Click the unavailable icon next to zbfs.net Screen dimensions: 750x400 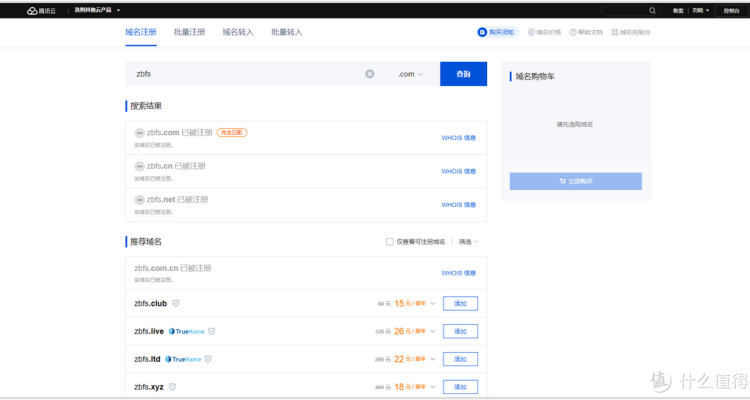pos(139,200)
